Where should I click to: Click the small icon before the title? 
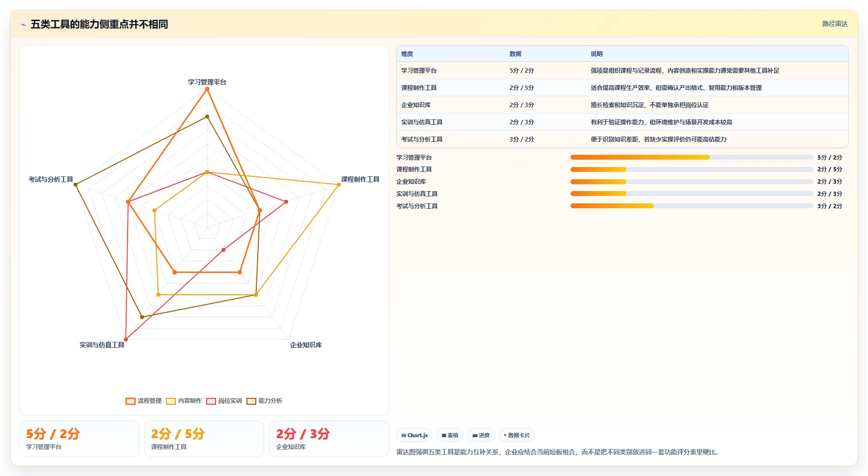[23, 25]
